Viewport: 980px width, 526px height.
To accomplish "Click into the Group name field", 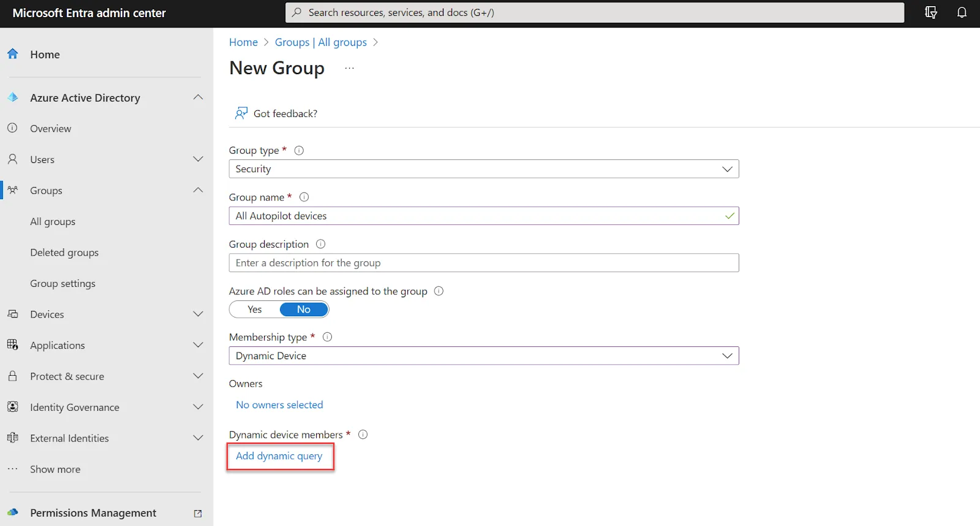I will coord(484,216).
